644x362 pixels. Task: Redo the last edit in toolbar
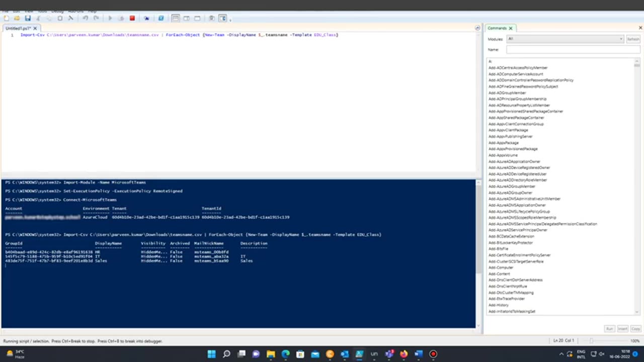pyautogui.click(x=96, y=18)
